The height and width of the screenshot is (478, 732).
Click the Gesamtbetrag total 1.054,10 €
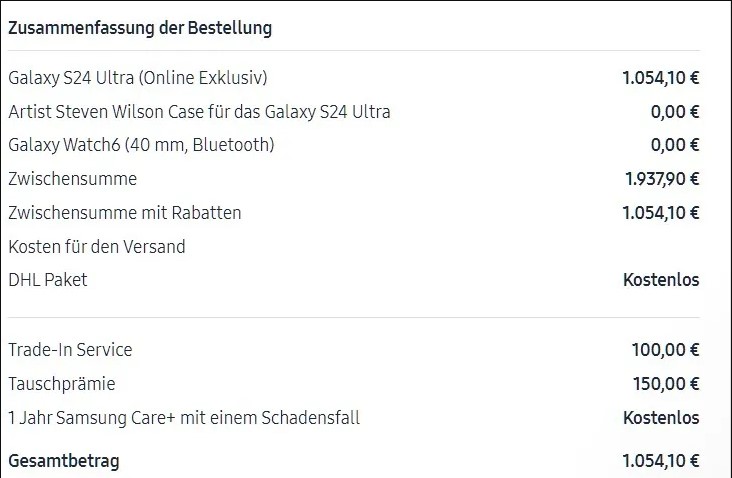pyautogui.click(x=661, y=461)
